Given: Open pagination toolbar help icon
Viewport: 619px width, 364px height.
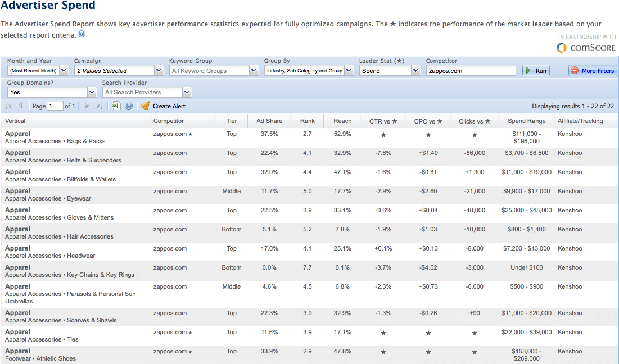Looking at the screenshot, I should click(129, 106).
